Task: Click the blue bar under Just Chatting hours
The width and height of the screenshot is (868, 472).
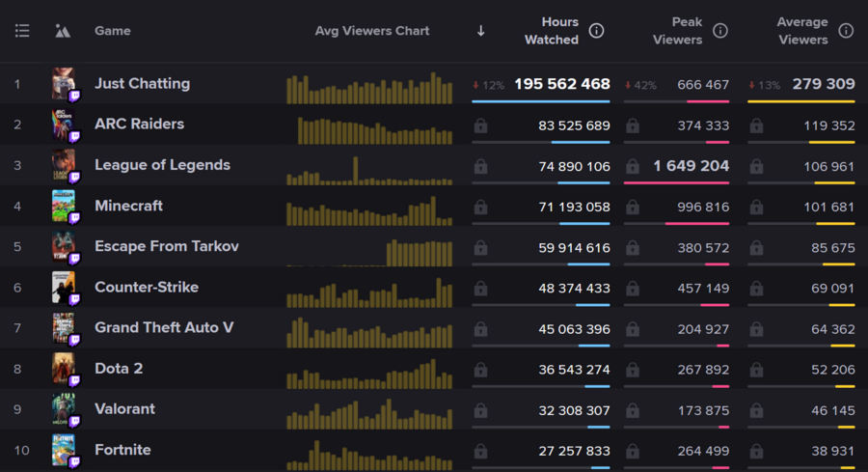Action: click(540, 101)
